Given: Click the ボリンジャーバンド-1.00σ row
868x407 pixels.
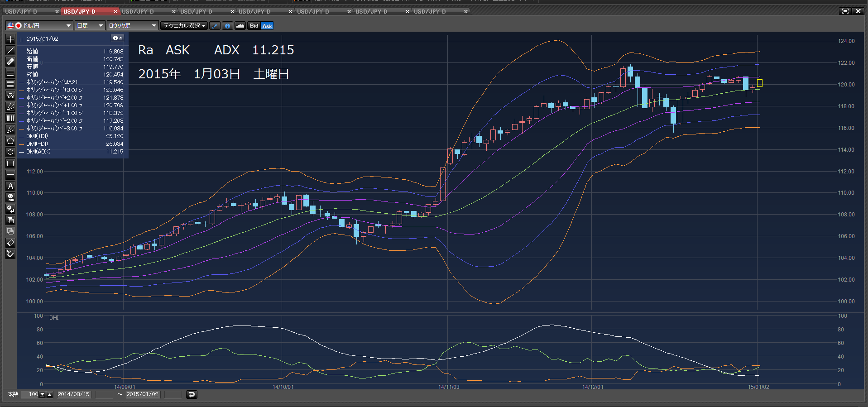Looking at the screenshot, I should tap(72, 113).
